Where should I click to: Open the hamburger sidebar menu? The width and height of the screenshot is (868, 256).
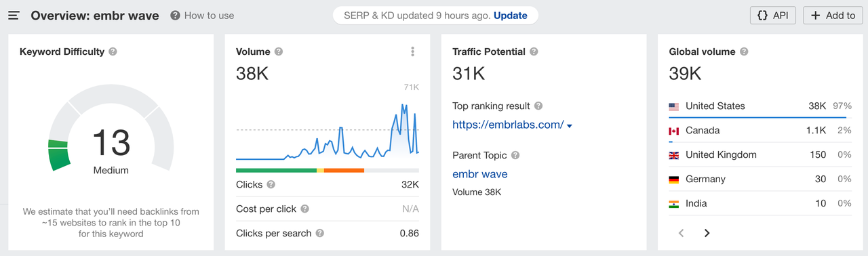[14, 16]
